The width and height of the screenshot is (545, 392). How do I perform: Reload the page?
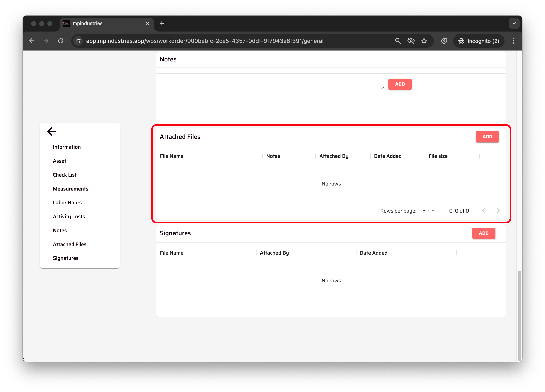[60, 41]
